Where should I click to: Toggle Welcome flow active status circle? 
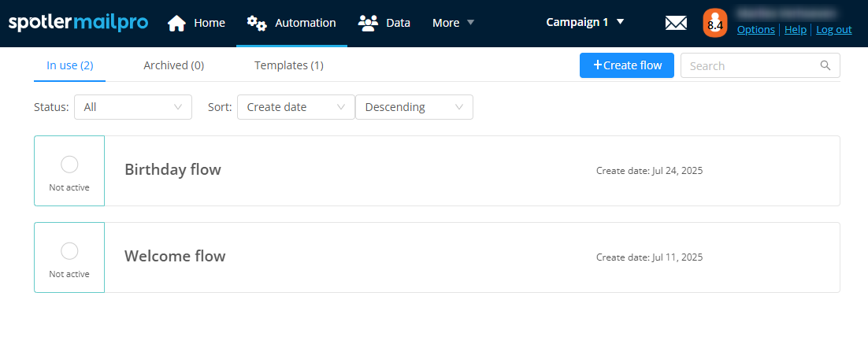69,250
